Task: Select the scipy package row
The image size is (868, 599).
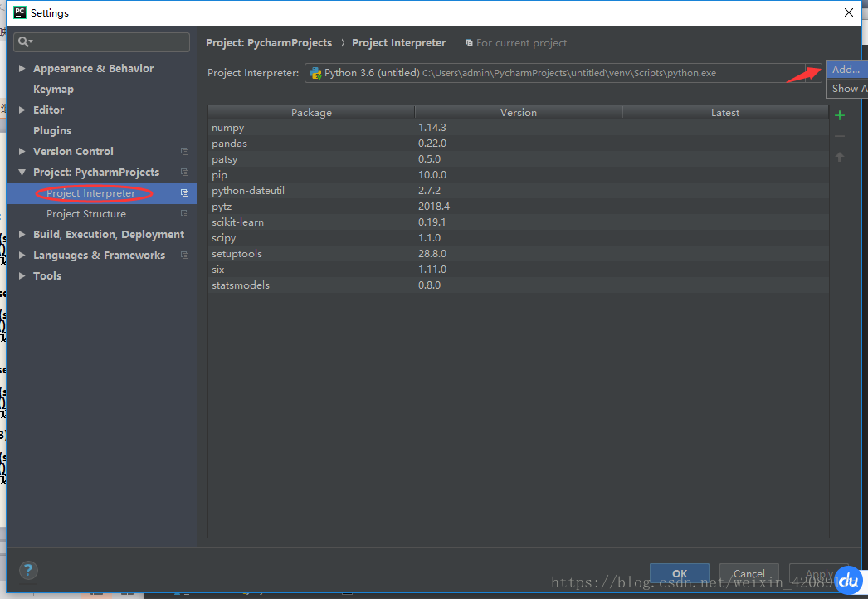Action: [x=518, y=238]
